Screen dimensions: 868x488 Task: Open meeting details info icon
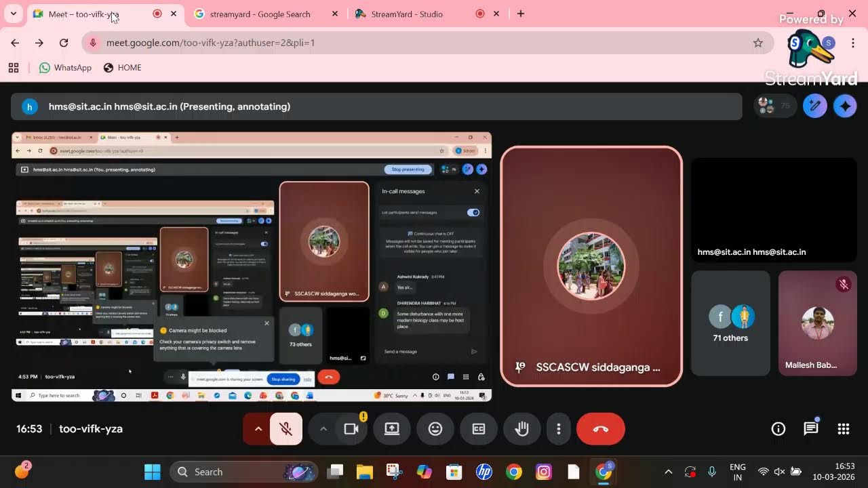click(778, 429)
